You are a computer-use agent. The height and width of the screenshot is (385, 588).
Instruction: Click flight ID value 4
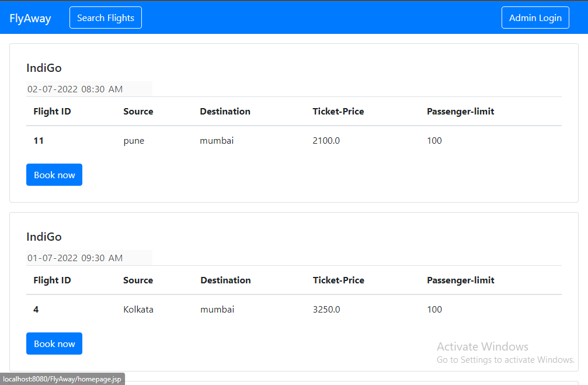36,310
